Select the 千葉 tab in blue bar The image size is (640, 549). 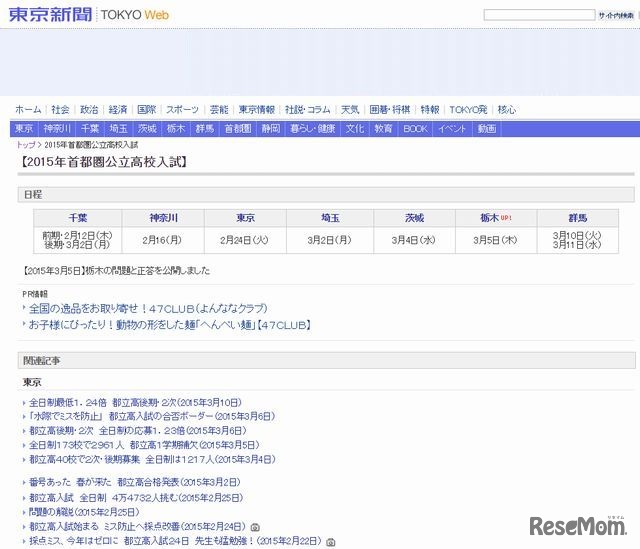point(90,129)
